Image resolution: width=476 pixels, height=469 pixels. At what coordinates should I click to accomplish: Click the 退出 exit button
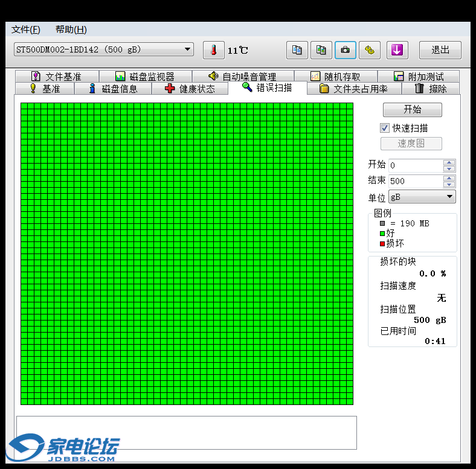440,50
